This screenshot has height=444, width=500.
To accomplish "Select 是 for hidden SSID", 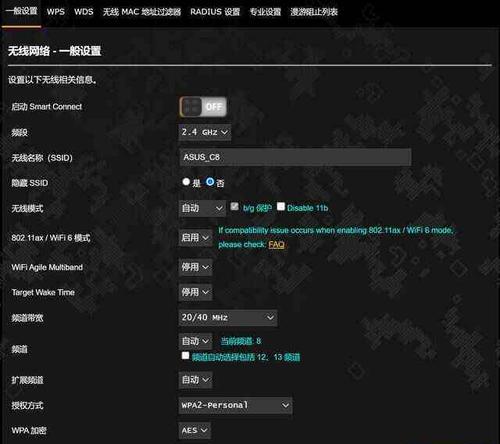I will point(186,182).
